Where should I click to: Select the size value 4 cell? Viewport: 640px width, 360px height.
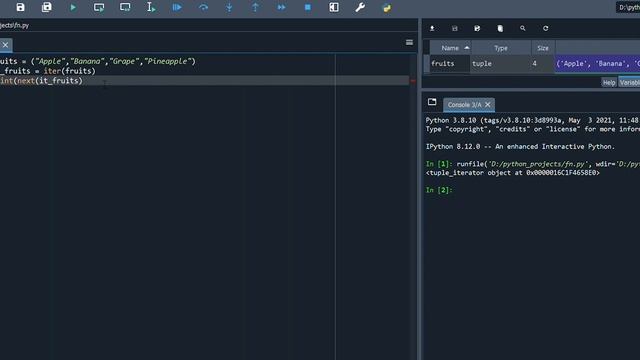[542, 64]
